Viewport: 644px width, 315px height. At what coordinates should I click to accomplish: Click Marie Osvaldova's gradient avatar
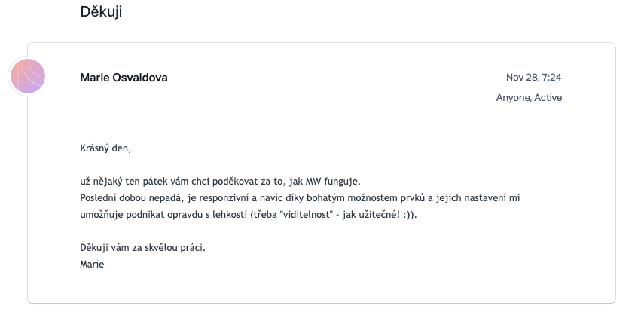tap(26, 77)
